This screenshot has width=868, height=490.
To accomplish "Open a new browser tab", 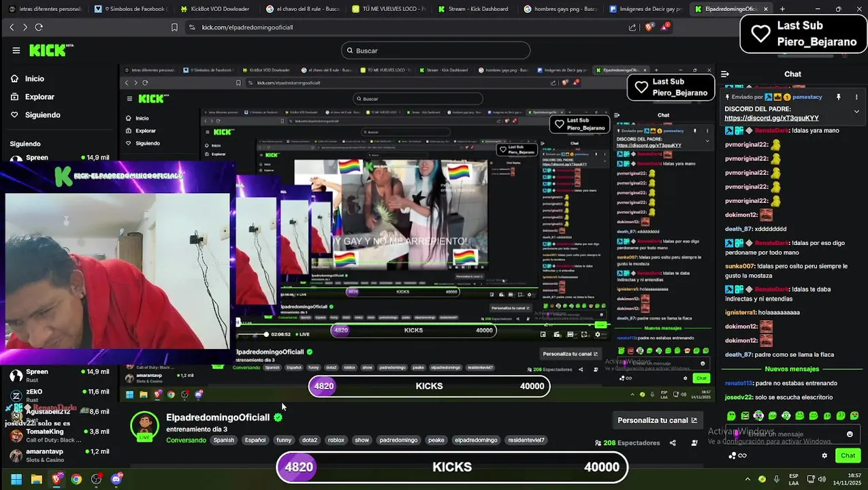I will [782, 9].
